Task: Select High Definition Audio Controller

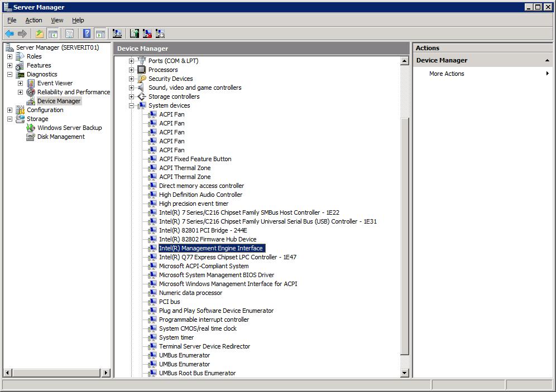Action: 201,195
